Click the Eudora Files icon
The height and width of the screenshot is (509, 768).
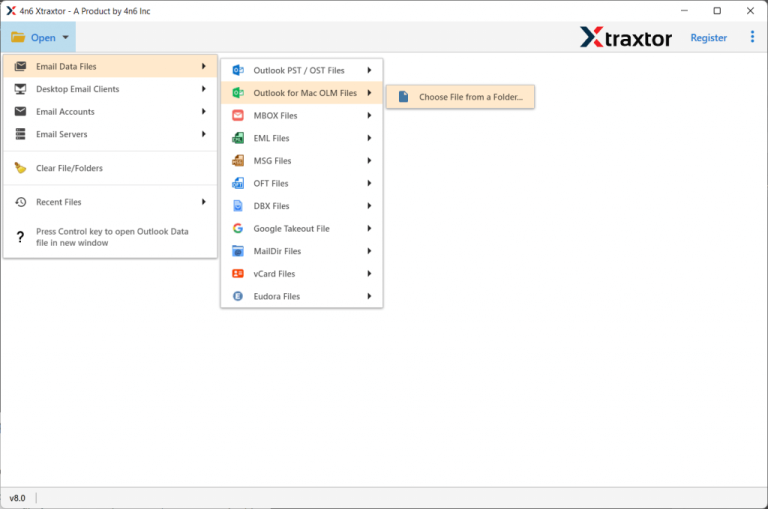click(x=238, y=296)
